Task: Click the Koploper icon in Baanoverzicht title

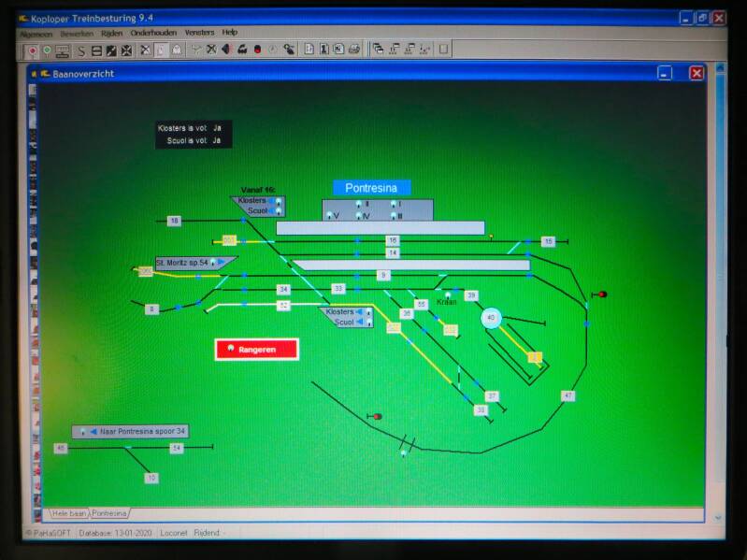Action: click(x=45, y=74)
